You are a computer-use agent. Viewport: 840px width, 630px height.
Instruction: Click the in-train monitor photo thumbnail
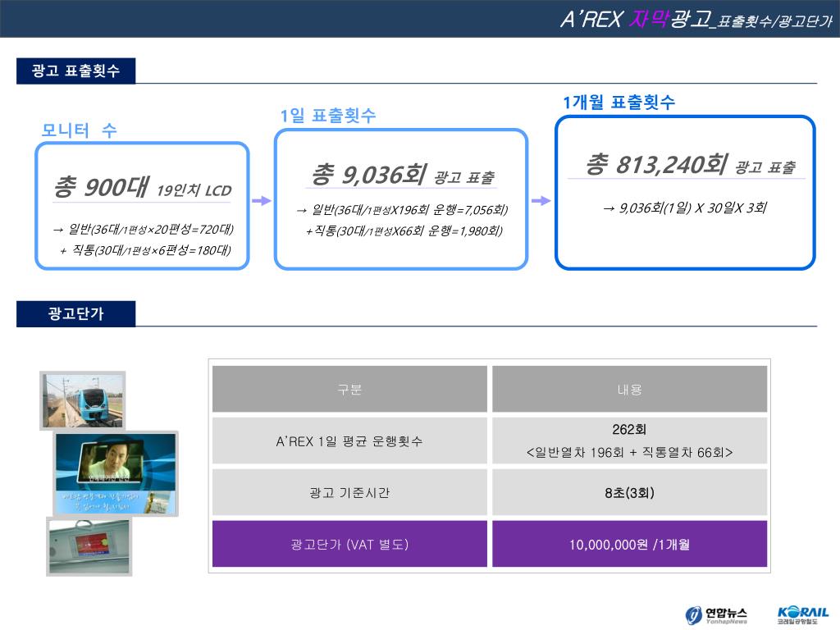[89, 546]
